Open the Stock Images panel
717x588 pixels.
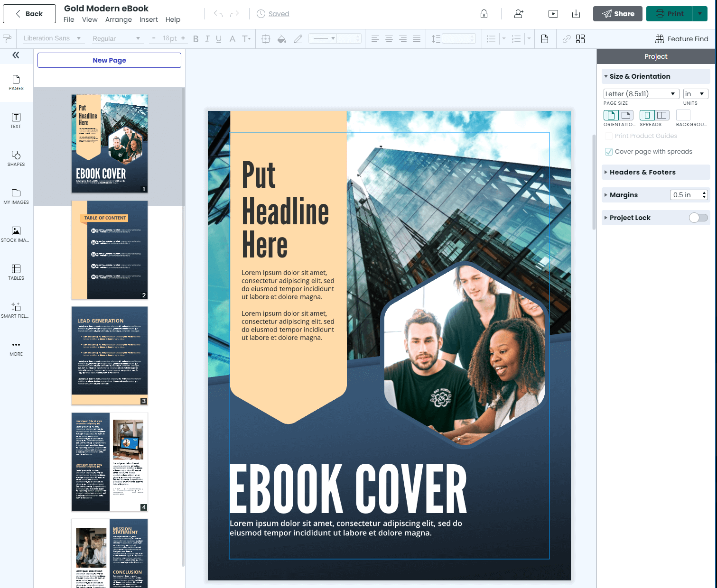(x=16, y=234)
